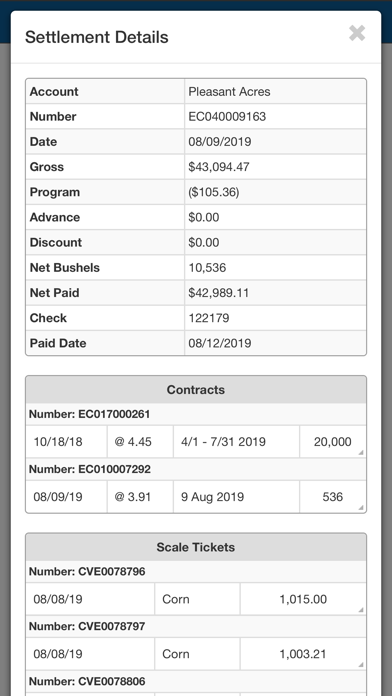Expand corner marker on the 1,003.21 ticket row
This screenshot has height=696, width=392.
tap(361, 664)
